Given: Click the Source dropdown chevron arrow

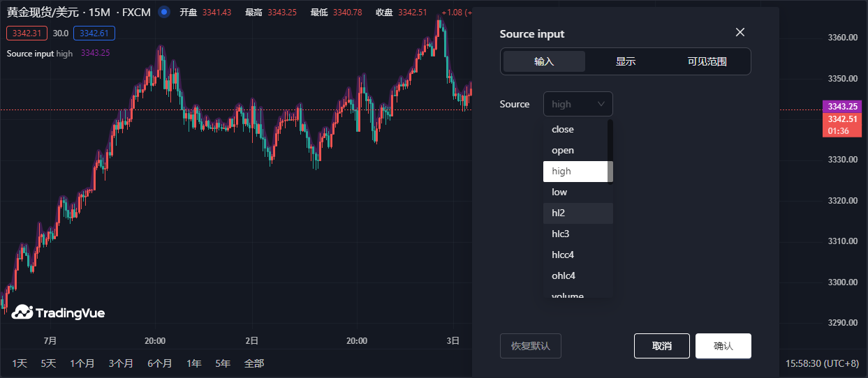Looking at the screenshot, I should click(601, 104).
